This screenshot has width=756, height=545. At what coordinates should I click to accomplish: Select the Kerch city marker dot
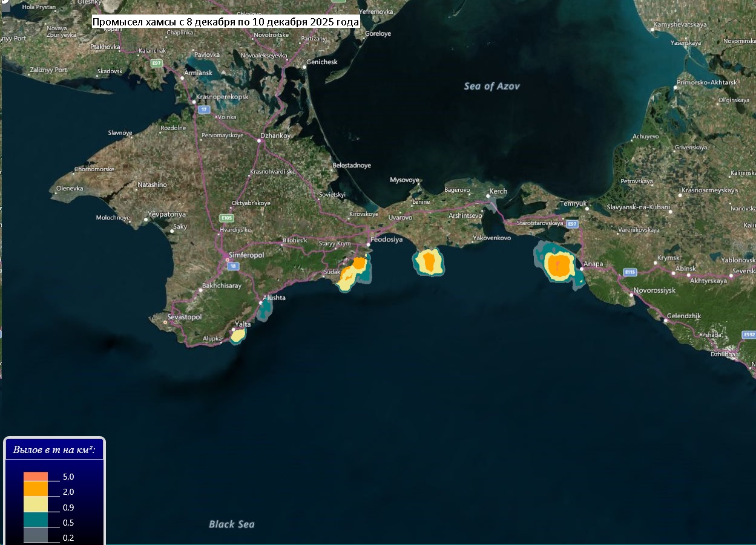tap(489, 196)
